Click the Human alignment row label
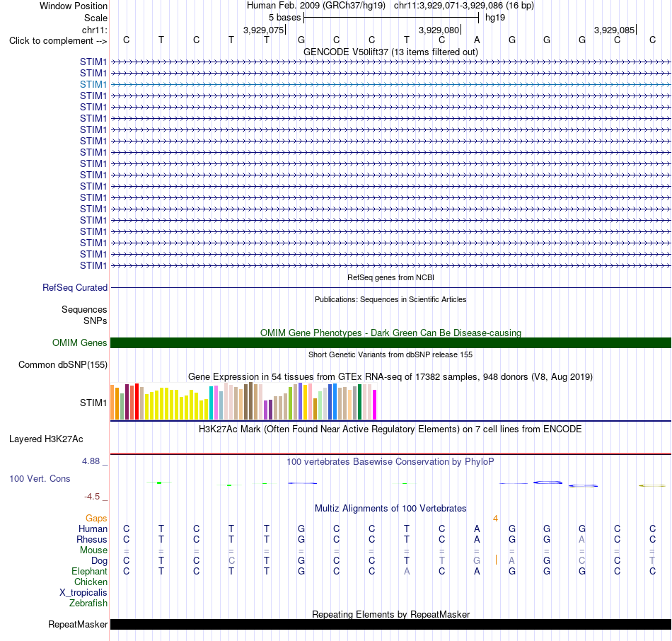Image resolution: width=672 pixels, height=641 pixels. pos(93,529)
